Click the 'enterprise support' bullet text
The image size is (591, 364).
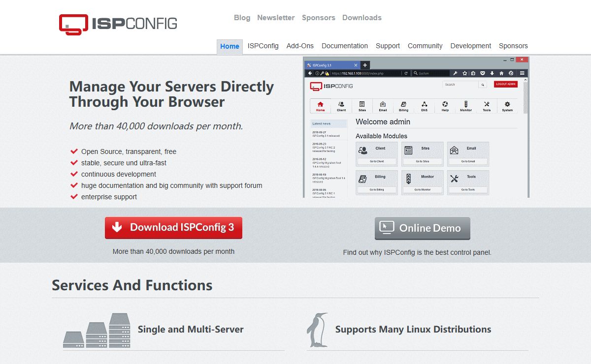point(109,197)
